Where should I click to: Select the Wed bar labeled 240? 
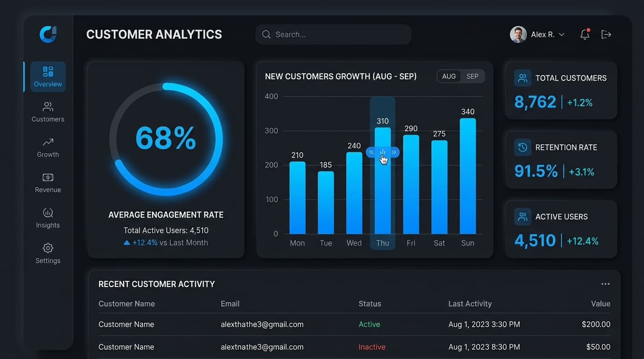(354, 193)
